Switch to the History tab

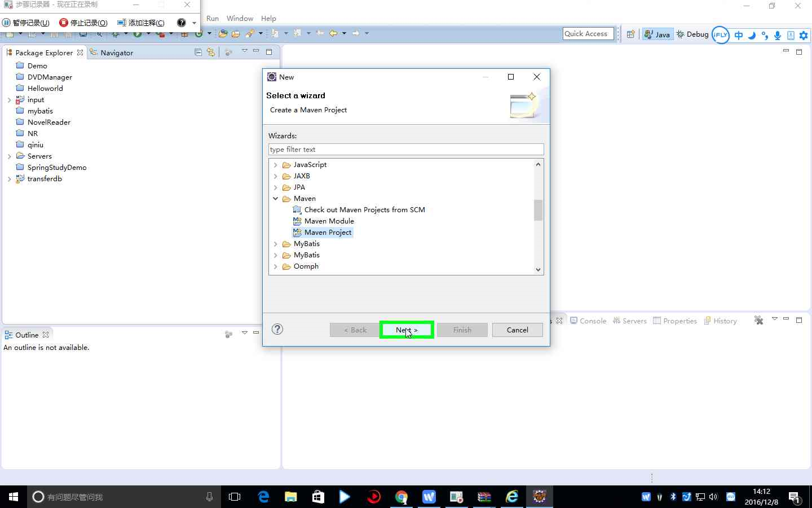pos(720,321)
